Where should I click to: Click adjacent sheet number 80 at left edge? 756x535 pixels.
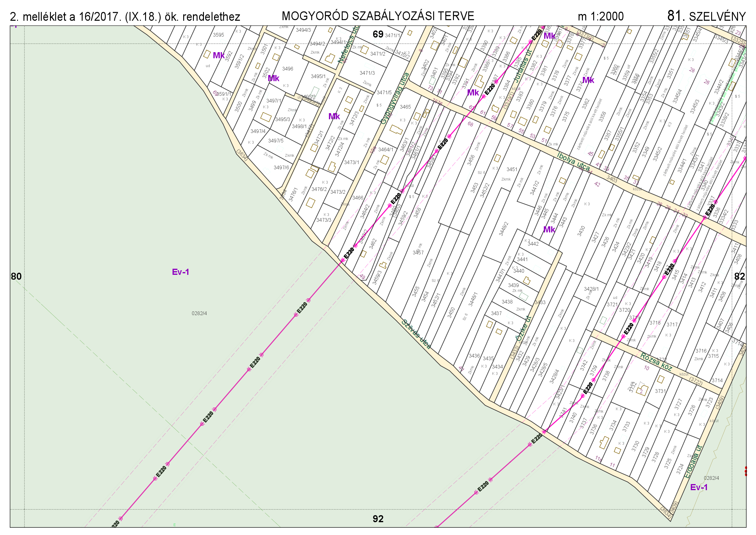tap(16, 276)
